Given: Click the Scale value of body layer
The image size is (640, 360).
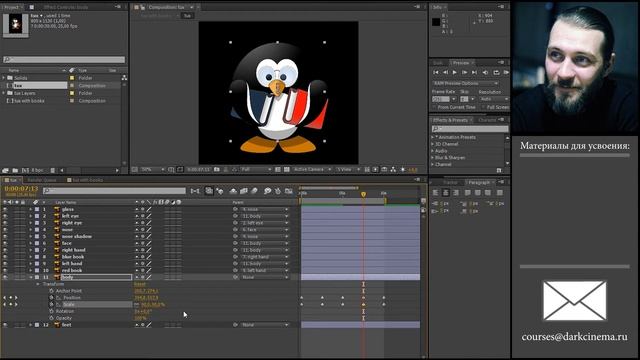Looking at the screenshot, I should pyautogui.click(x=153, y=304).
